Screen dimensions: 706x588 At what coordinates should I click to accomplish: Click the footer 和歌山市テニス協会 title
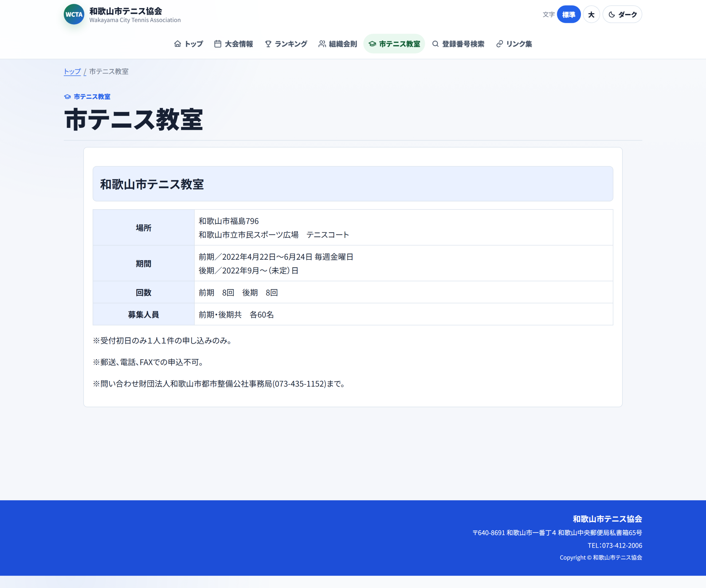click(607, 519)
